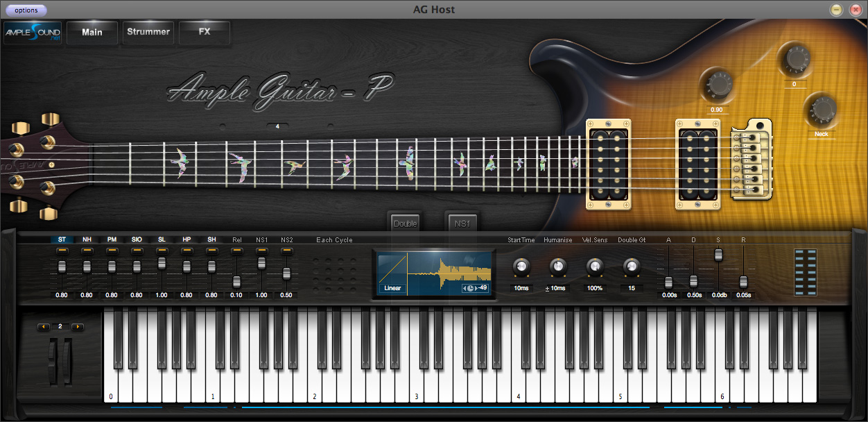Click the Vel.Sens knob
The height and width of the screenshot is (422, 868).
594,266
